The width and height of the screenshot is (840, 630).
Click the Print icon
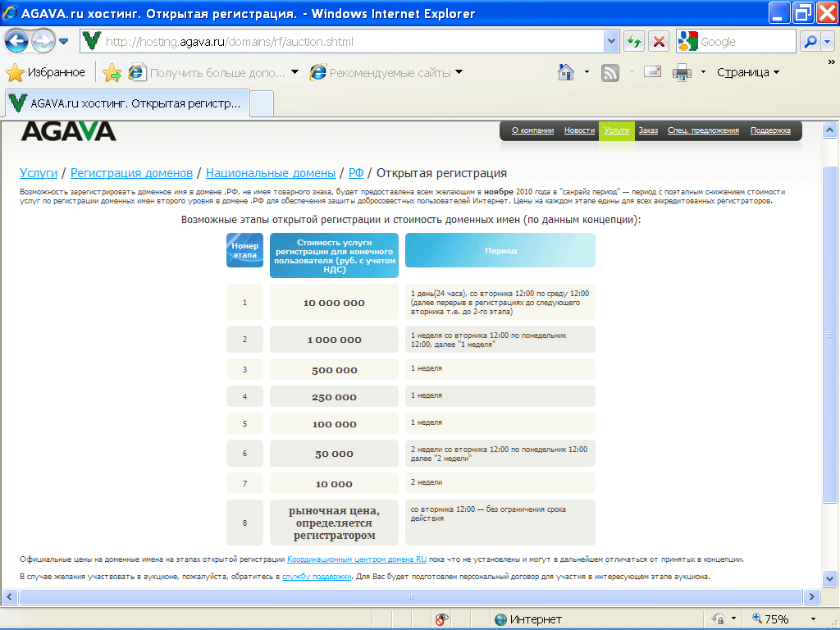tap(682, 72)
